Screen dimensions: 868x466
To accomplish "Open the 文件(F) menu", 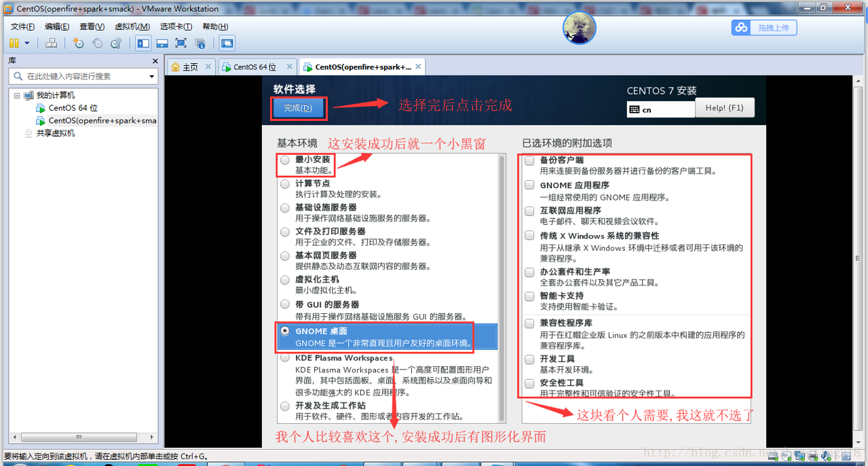I will point(23,26).
